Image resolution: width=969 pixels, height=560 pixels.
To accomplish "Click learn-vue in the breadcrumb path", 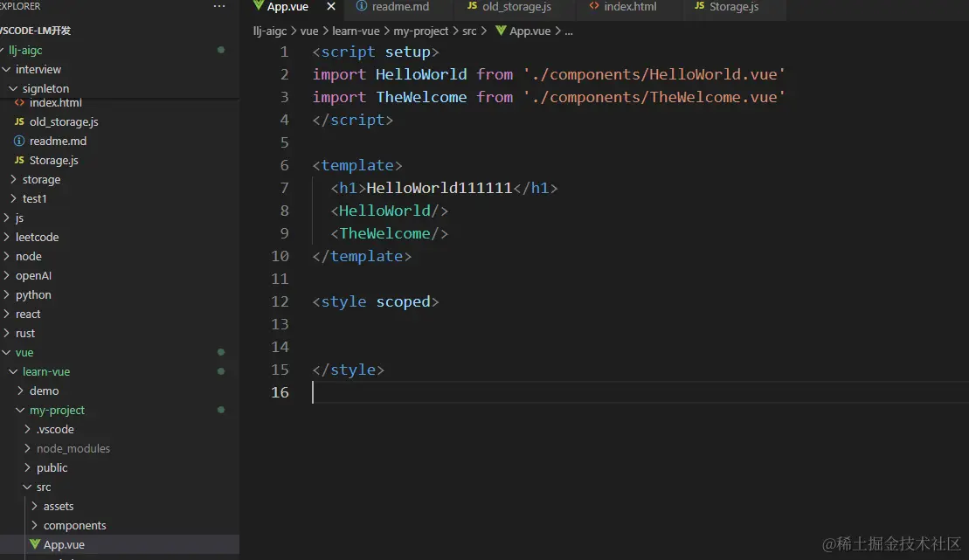I will [x=356, y=31].
